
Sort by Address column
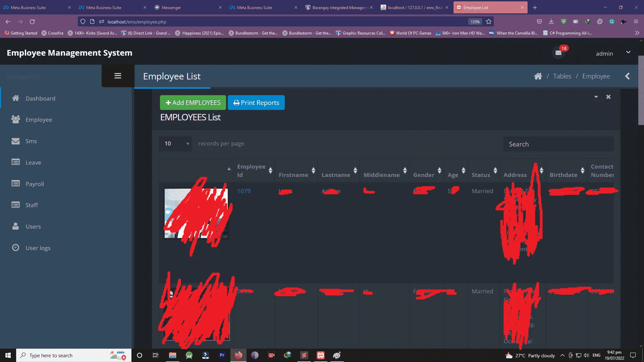point(523,171)
